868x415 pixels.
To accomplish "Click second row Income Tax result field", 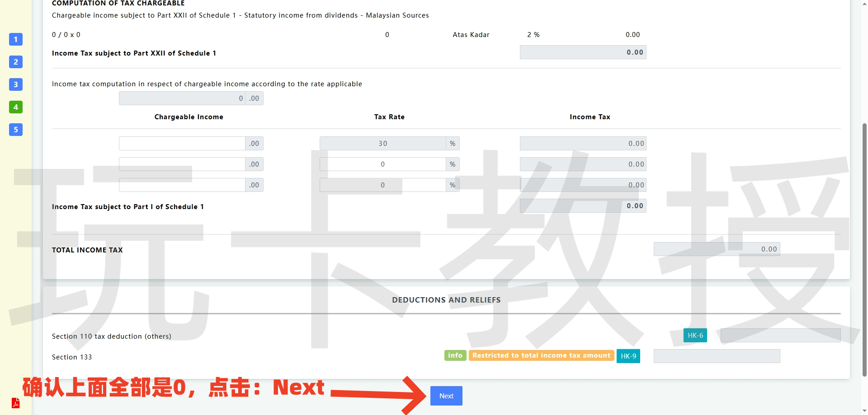I will (x=583, y=164).
